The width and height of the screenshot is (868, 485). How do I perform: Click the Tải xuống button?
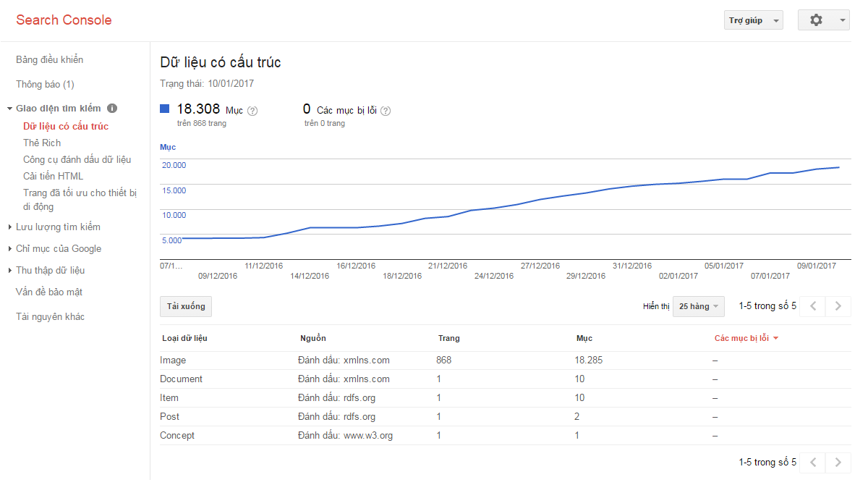186,306
